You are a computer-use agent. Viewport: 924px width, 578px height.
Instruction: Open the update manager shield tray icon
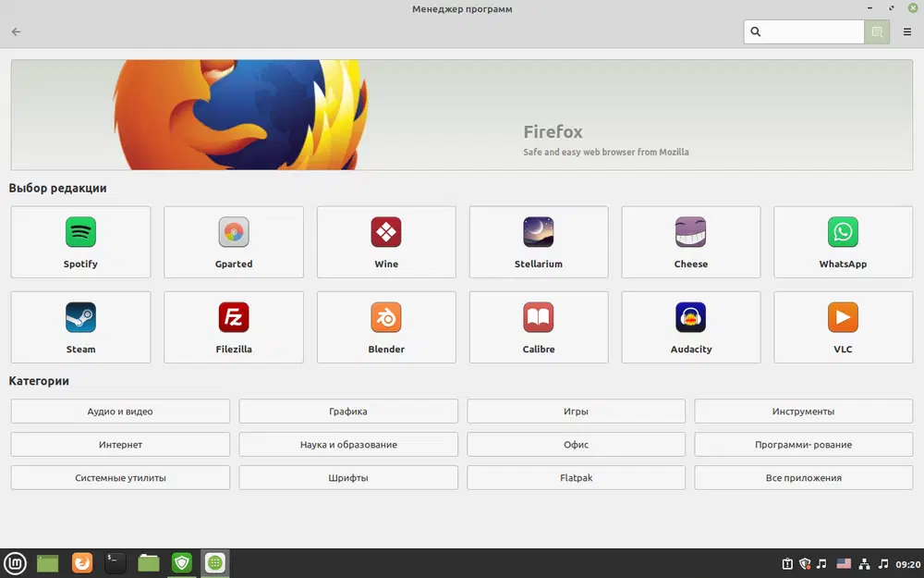pos(805,564)
